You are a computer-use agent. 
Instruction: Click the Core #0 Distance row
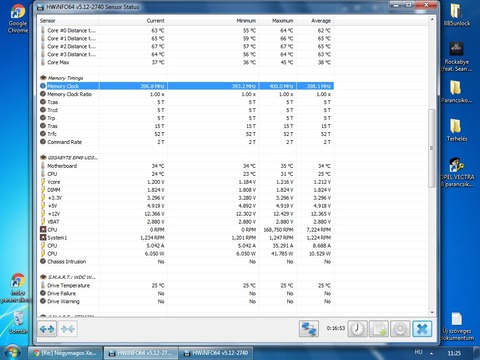click(x=186, y=30)
